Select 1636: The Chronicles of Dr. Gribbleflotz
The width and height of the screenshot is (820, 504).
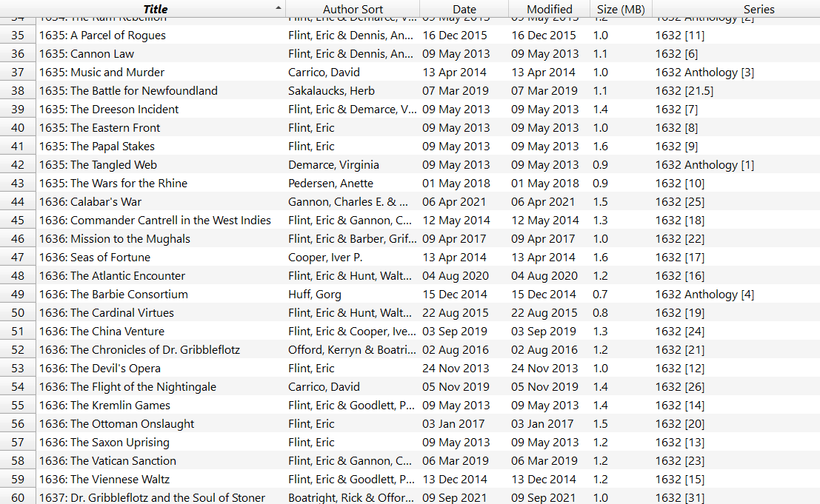click(140, 350)
